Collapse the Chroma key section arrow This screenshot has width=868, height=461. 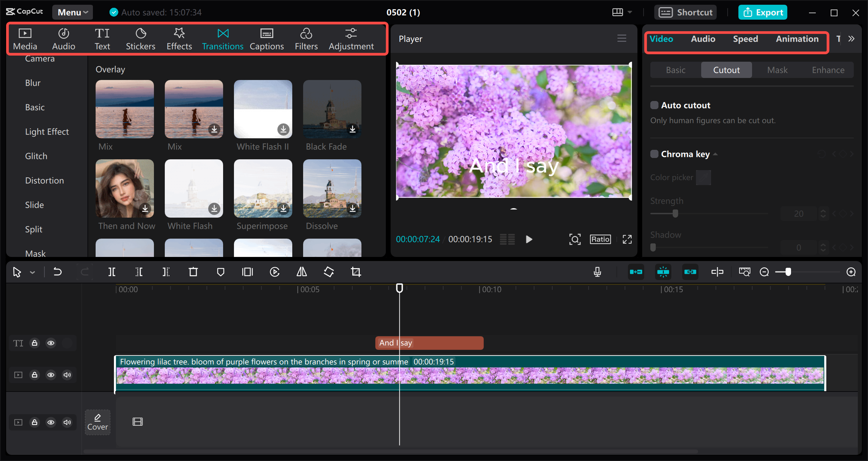pos(715,154)
